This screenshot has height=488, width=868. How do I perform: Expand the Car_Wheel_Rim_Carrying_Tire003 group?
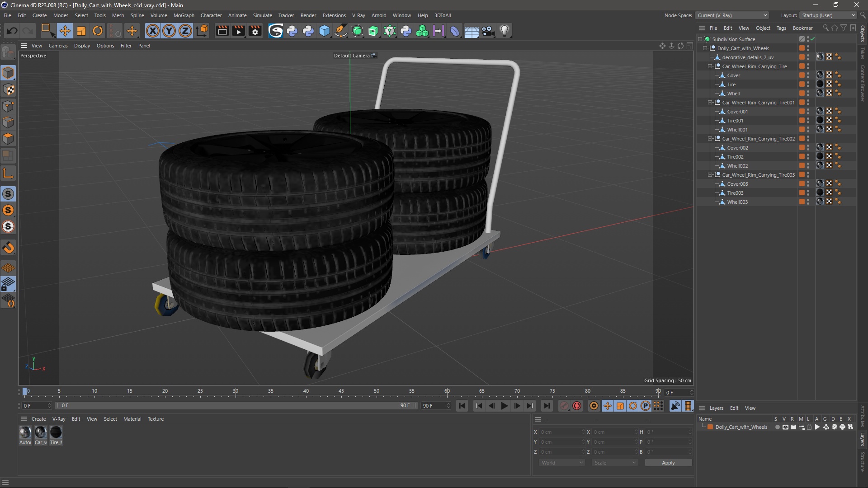pyautogui.click(x=711, y=174)
